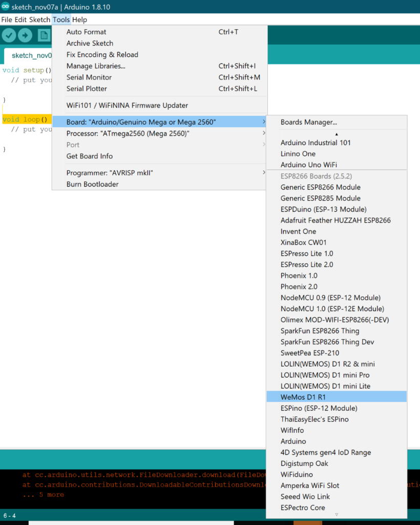Image resolution: width=420 pixels, height=525 pixels.
Task: Click the Arduino logo in title bar
Action: (5, 6)
